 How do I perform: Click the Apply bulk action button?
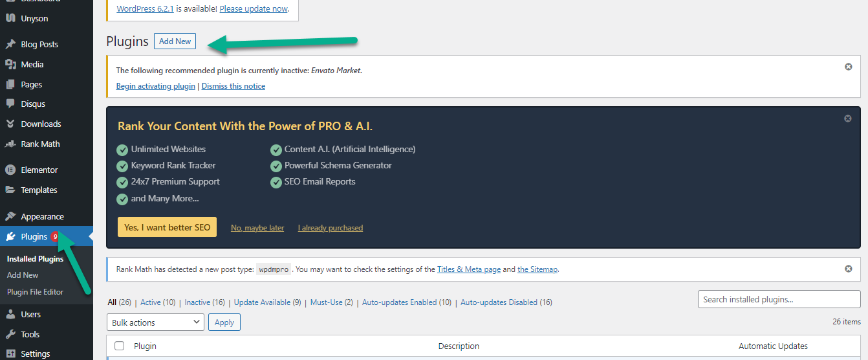224,322
